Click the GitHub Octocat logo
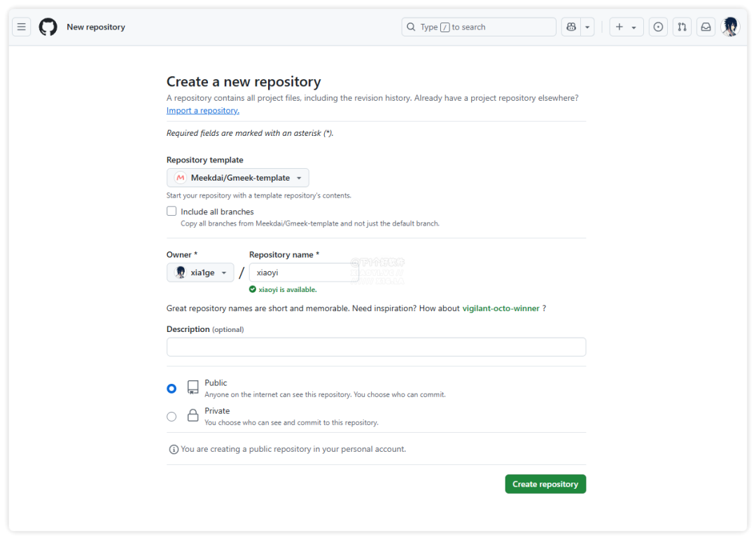Image resolution: width=756 pixels, height=540 pixels. (x=48, y=27)
